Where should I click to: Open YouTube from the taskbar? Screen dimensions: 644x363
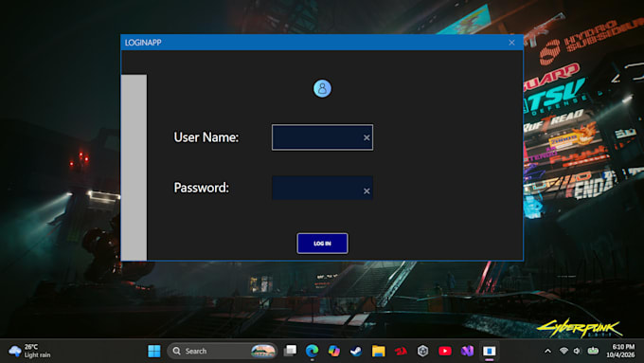[445, 351]
